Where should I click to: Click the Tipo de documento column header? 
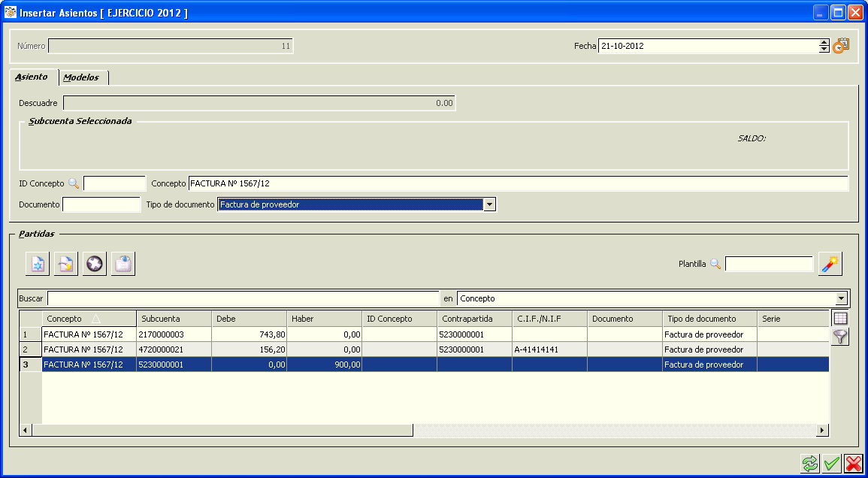click(709, 319)
